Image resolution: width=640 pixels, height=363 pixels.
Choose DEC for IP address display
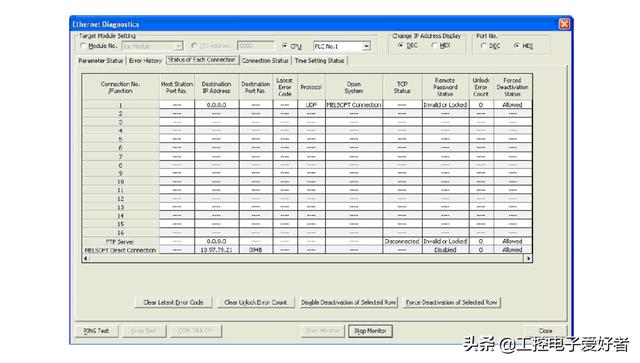[x=401, y=45]
